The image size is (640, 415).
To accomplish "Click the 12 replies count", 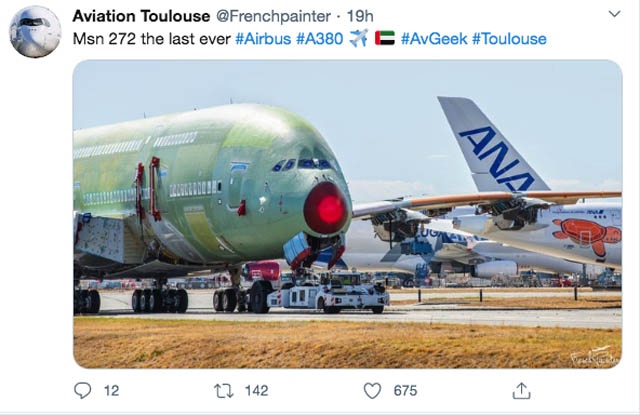I will 111,391.
